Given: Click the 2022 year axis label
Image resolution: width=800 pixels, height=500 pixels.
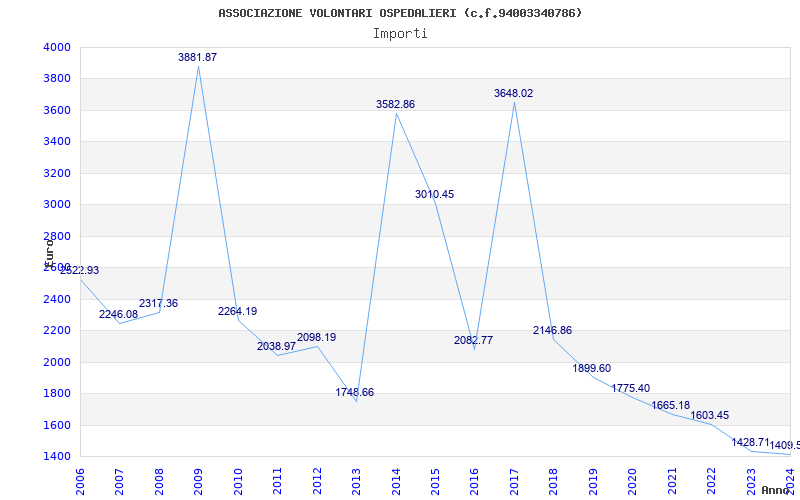Looking at the screenshot, I should [712, 482].
